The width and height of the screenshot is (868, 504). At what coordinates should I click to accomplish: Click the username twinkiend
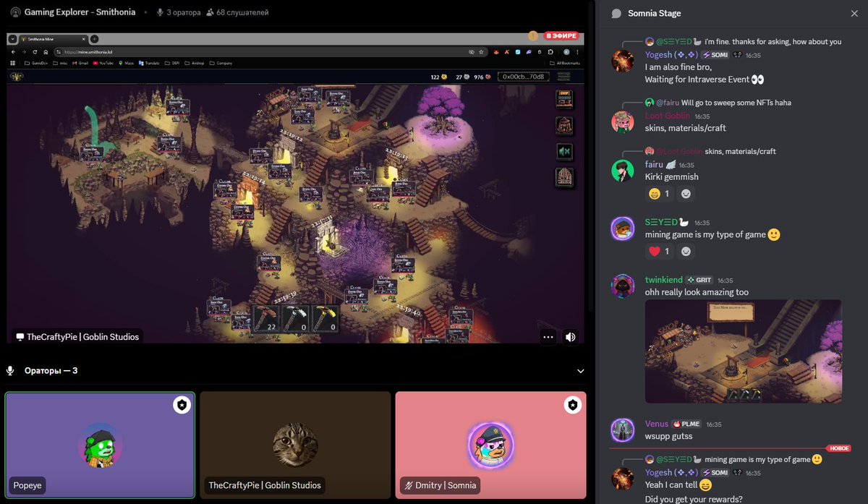(x=664, y=280)
